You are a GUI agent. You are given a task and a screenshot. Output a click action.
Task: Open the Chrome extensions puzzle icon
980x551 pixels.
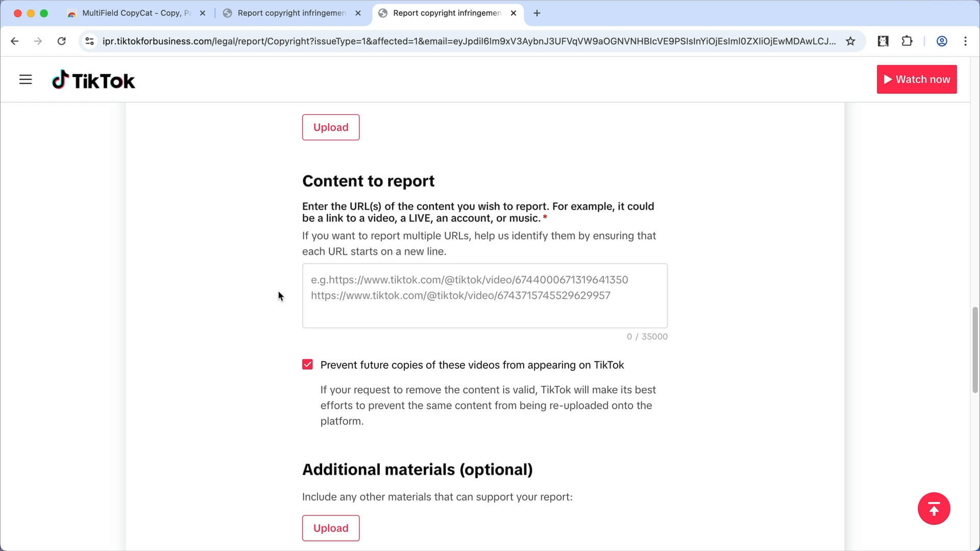(x=907, y=41)
